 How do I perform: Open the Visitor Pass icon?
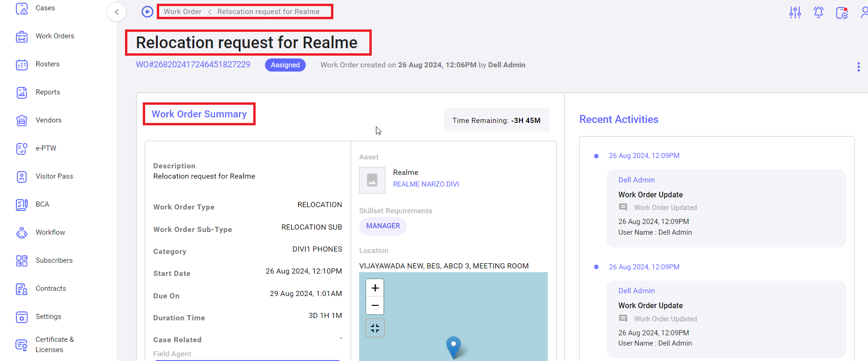22,177
